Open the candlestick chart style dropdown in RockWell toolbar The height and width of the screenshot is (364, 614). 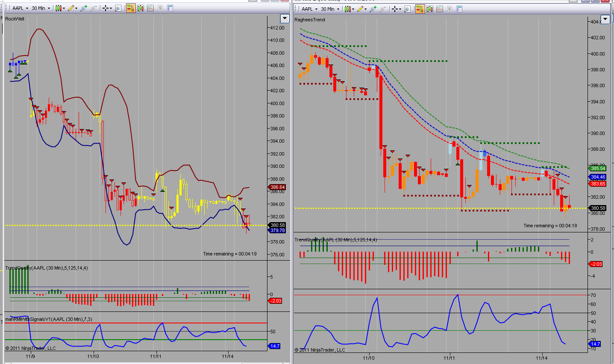pyautogui.click(x=60, y=8)
